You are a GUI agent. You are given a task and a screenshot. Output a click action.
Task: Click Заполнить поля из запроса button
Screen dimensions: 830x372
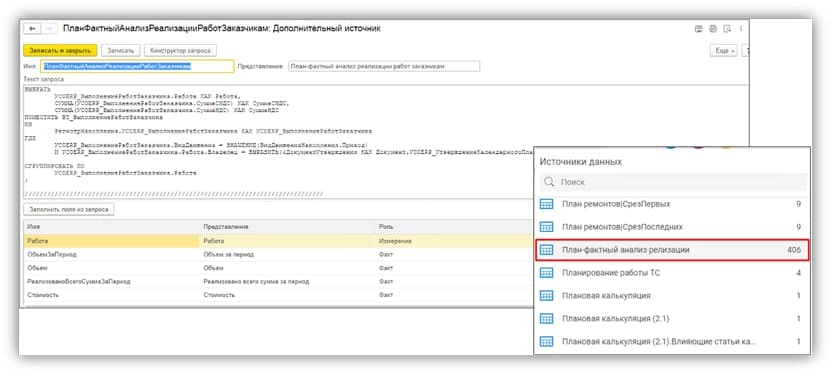[x=69, y=210]
